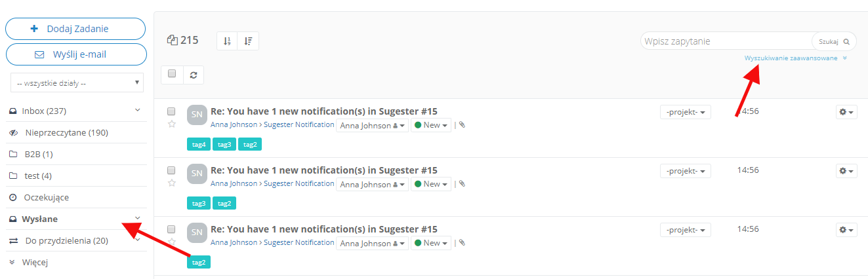The width and height of the screenshot is (868, 279).
Task: Click the Dodaj Zadanie button
Action: click(75, 29)
